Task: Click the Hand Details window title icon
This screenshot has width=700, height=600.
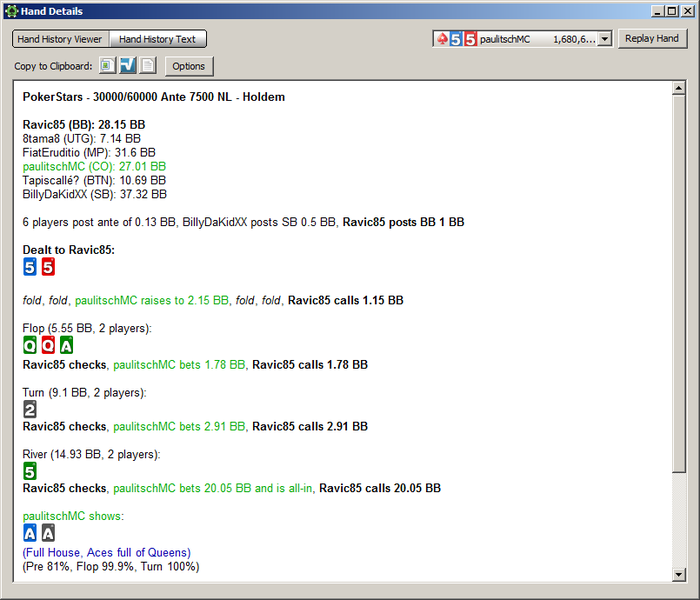Action: point(12,11)
